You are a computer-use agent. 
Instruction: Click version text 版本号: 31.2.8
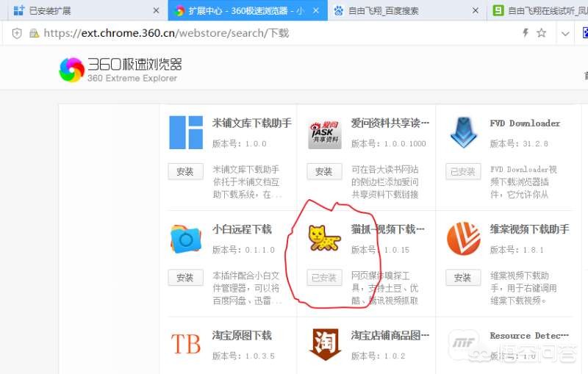click(519, 143)
